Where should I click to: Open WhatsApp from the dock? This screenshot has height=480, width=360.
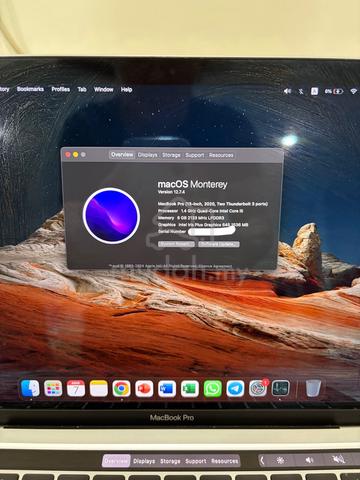click(x=213, y=388)
